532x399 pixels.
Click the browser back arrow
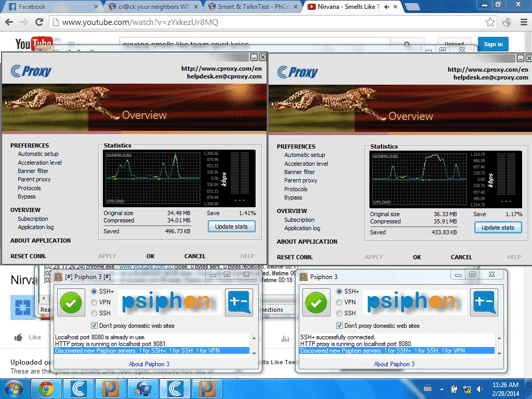[x=9, y=22]
